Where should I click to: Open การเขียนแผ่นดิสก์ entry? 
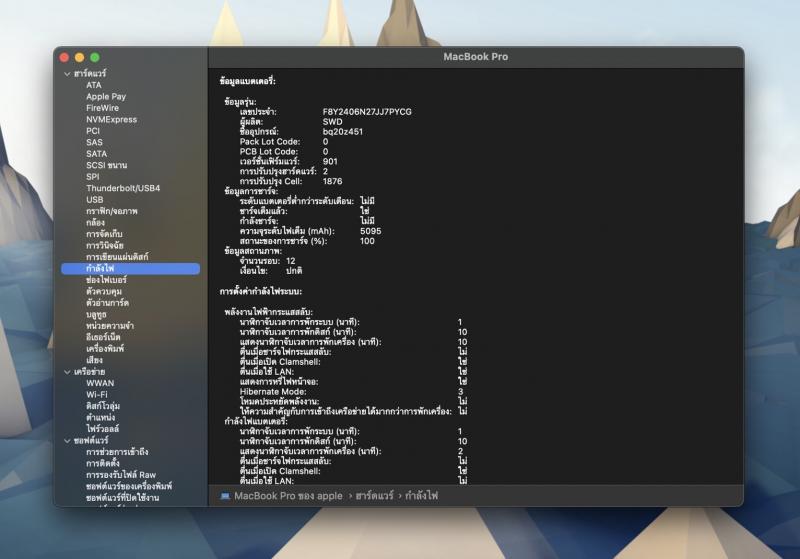[117, 257]
